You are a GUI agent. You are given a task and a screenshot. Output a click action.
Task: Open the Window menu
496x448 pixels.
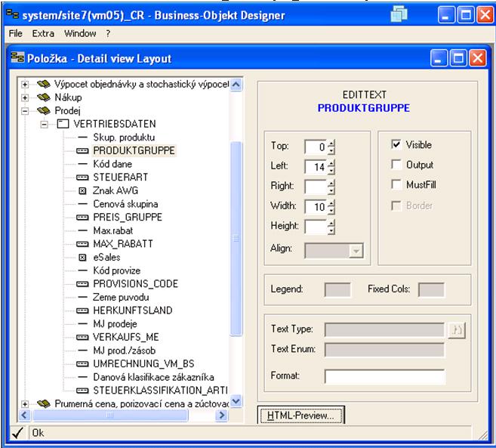point(80,33)
